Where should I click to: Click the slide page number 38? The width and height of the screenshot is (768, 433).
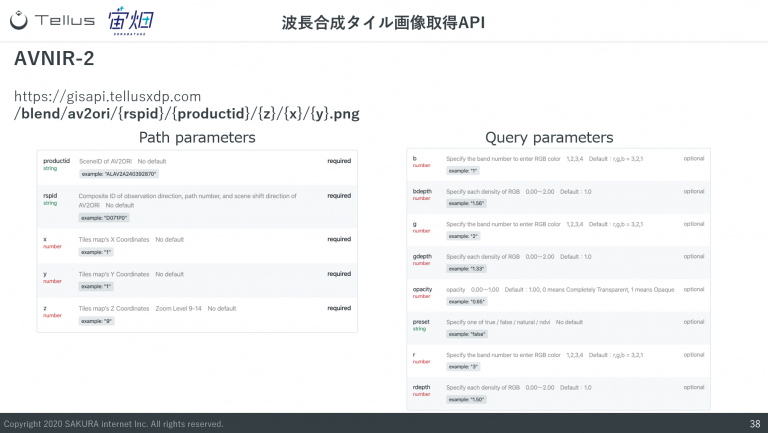tap(755, 424)
